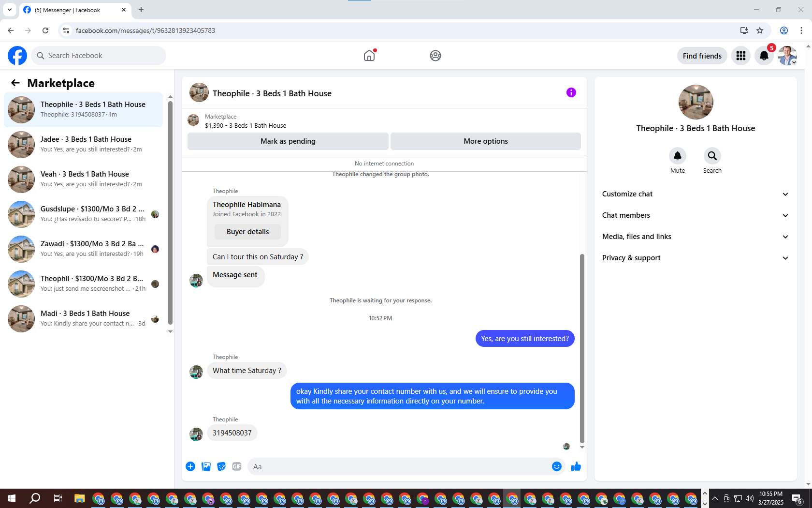Open the Madi 3 Beds 1 Bath House chat
Screen dimensions: 812x508
pos(83,319)
